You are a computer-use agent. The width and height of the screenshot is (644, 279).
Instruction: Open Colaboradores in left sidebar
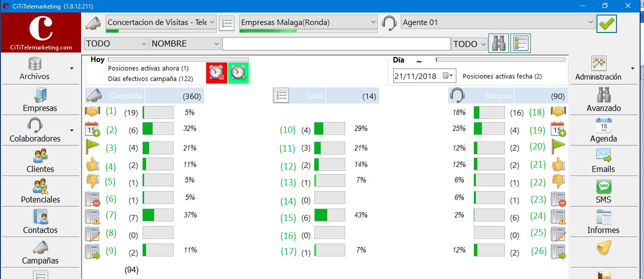click(x=35, y=130)
